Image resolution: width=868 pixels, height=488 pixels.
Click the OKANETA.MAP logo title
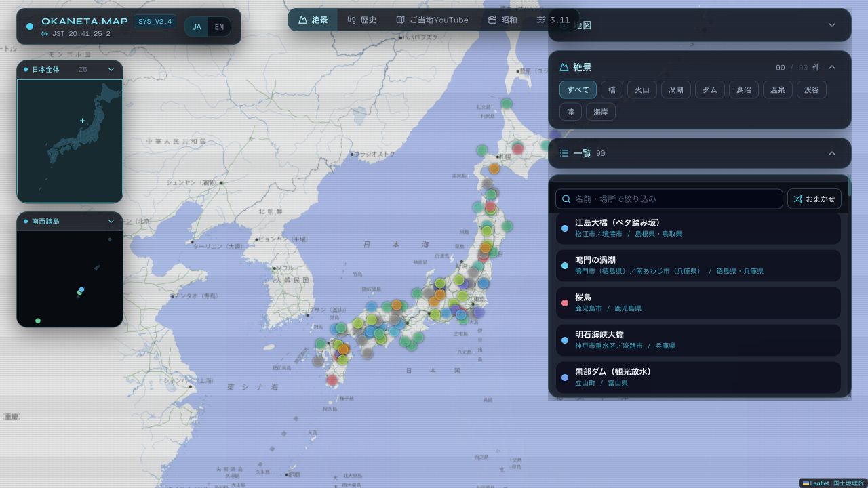(x=85, y=22)
